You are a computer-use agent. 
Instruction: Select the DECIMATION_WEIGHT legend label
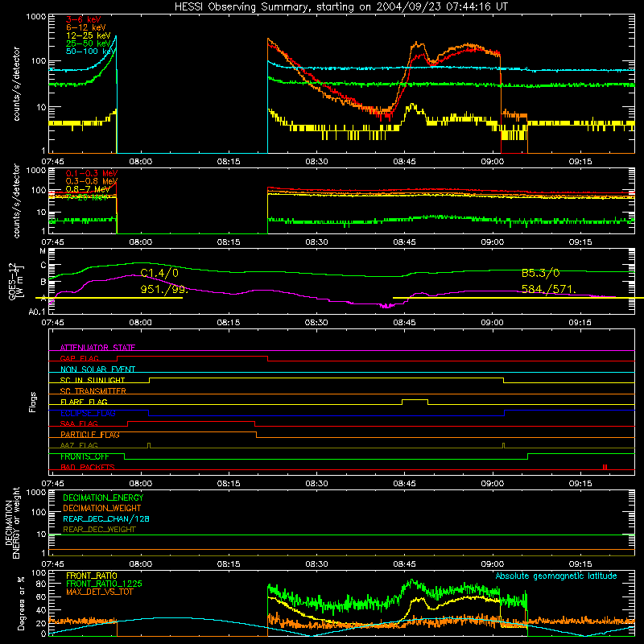coord(102,509)
